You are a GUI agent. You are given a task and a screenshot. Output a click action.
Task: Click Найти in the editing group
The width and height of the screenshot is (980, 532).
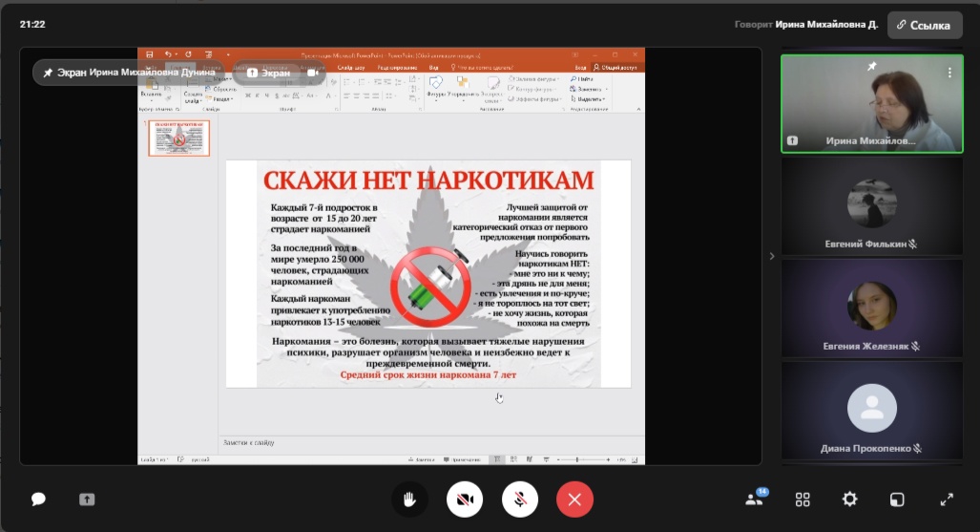[x=582, y=79]
